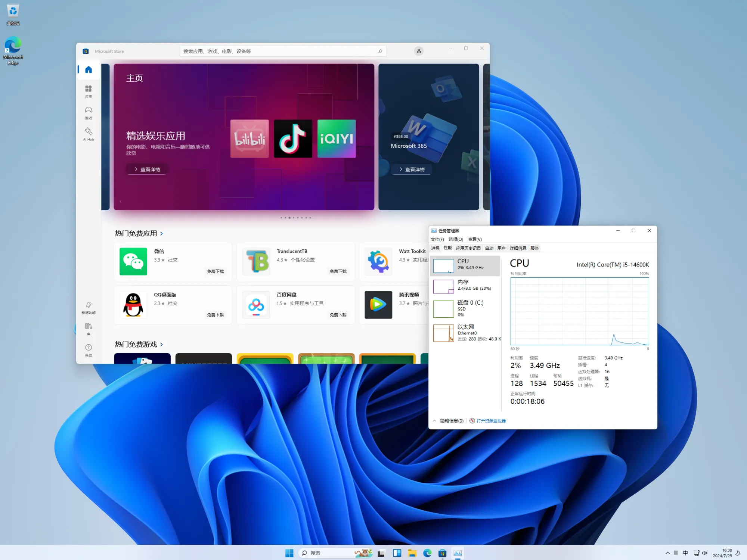Open the 选项(O) dropdown menu
Screen dimensions: 747x560
click(x=456, y=239)
